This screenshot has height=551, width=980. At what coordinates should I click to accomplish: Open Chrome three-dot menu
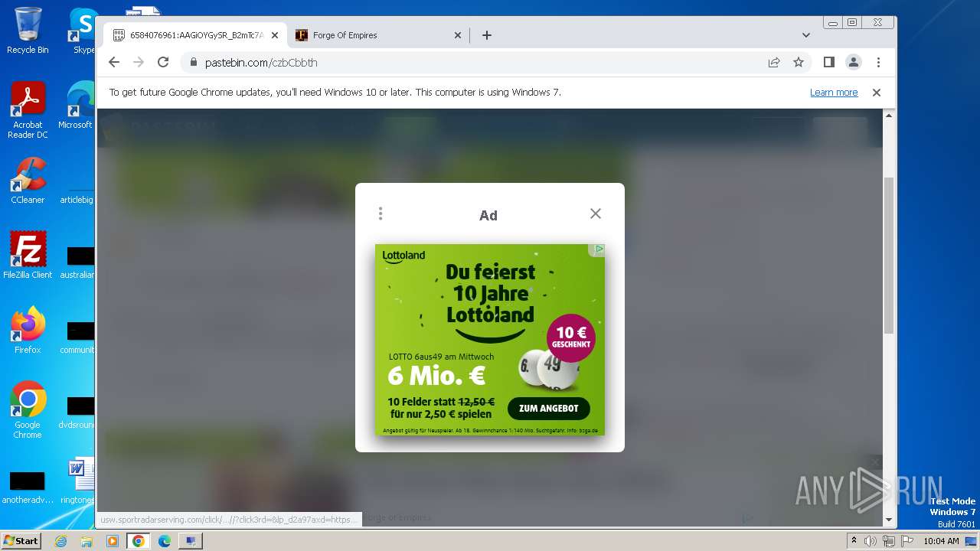[878, 62]
